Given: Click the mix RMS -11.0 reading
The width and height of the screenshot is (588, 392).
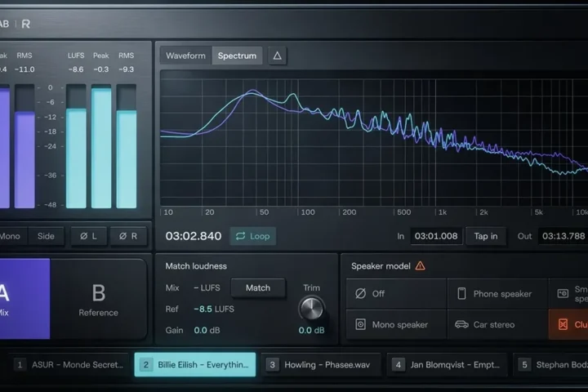Looking at the screenshot, I should pos(24,69).
